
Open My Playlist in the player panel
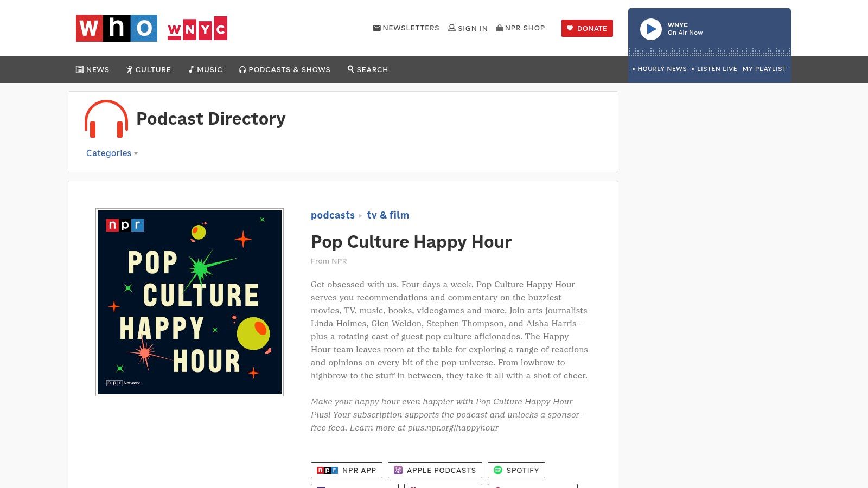pos(764,69)
